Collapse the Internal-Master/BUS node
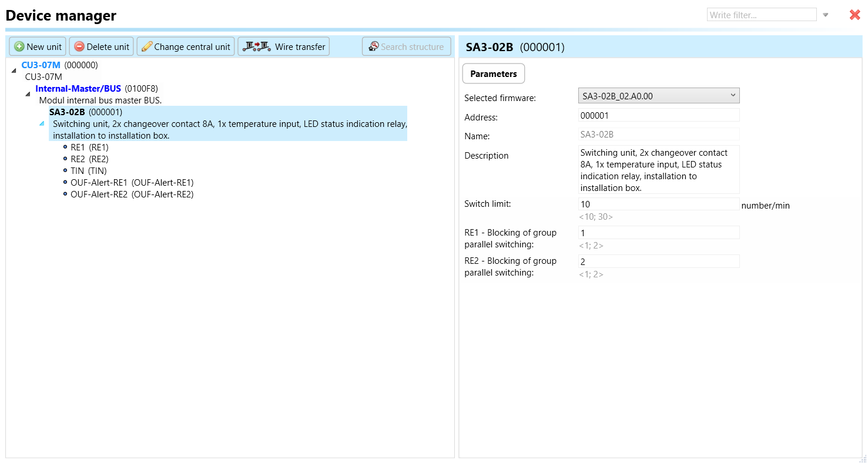 28,94
